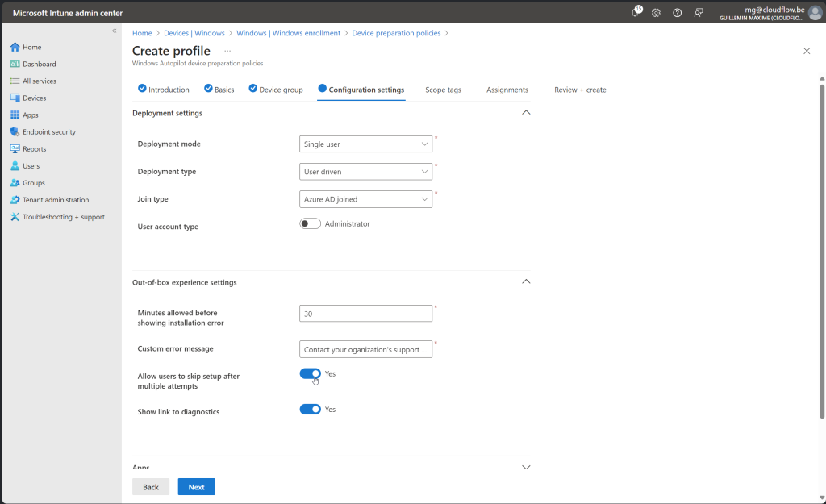826x504 pixels.
Task: Click the Tenant administration icon
Action: [15, 200]
